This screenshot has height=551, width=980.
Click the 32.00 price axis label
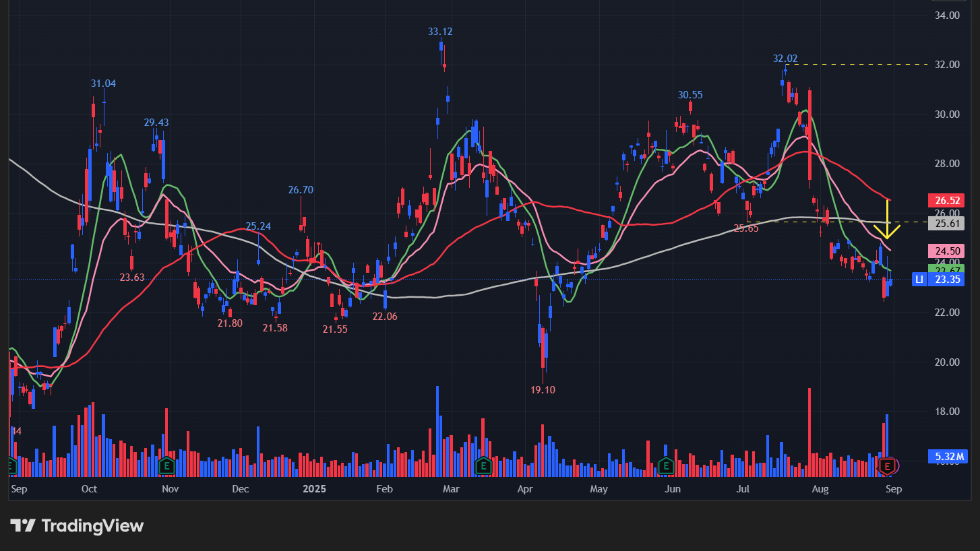pyautogui.click(x=948, y=65)
